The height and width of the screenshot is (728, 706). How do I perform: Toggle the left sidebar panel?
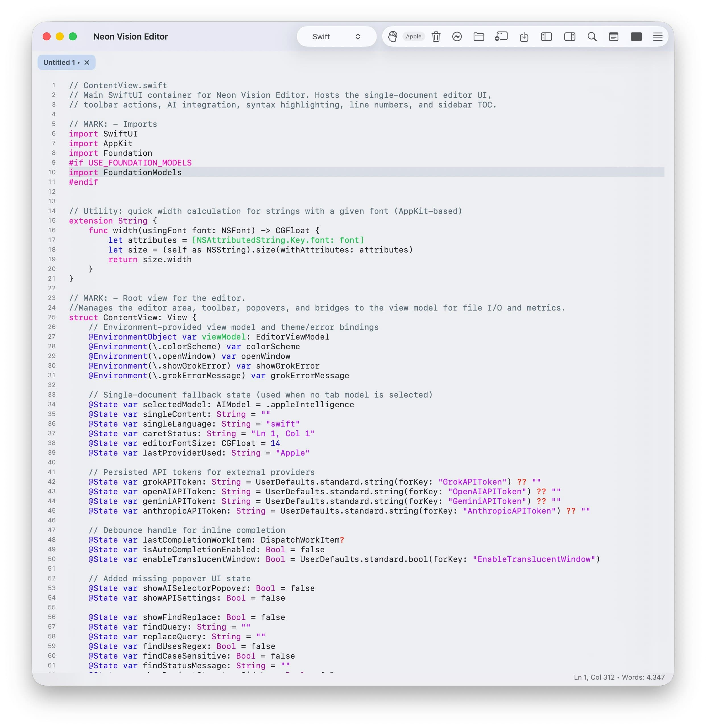546,36
